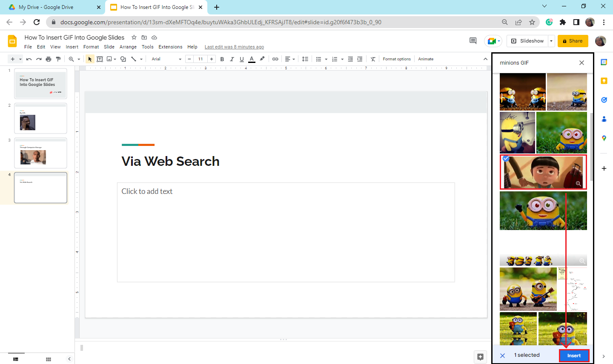Click the blue Insert button

(574, 355)
